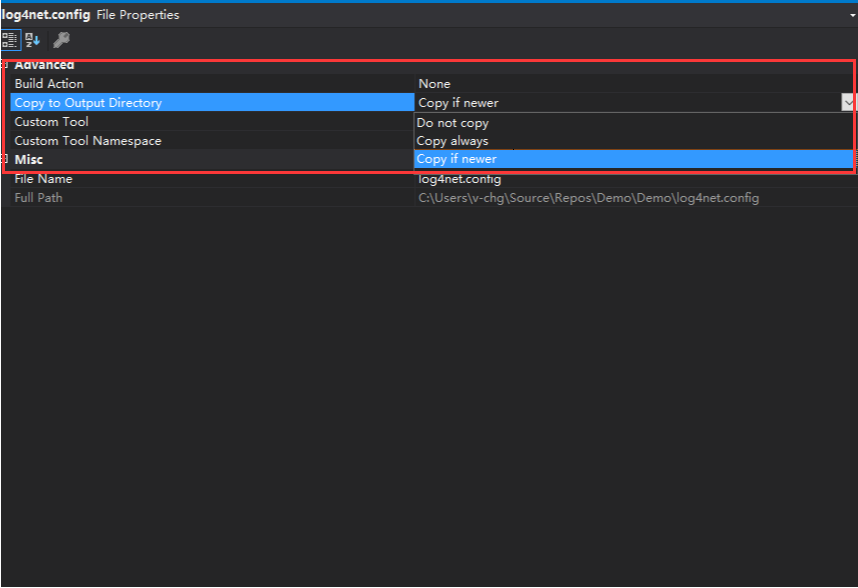Switch to Categorized view in Properties toolbar
858x588 pixels.
click(x=11, y=40)
